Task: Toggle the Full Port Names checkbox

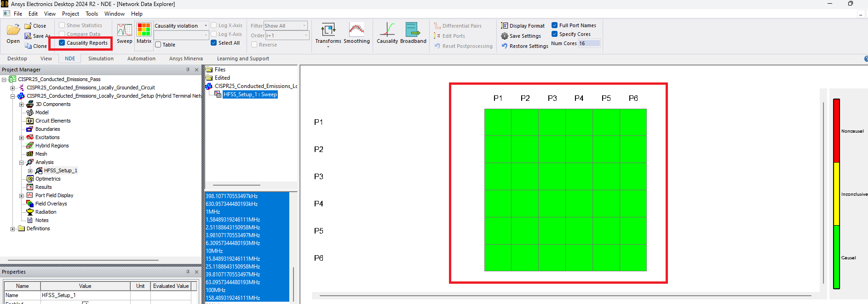Action: coord(555,25)
